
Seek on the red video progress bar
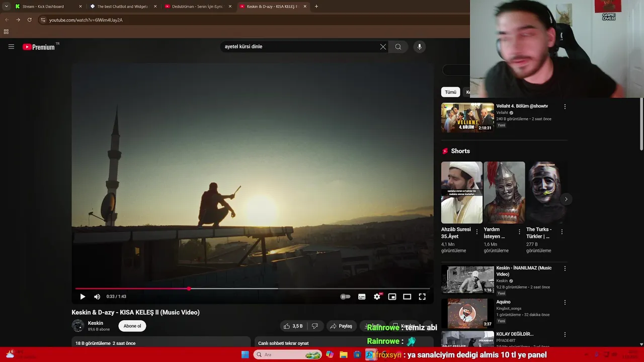253,289
